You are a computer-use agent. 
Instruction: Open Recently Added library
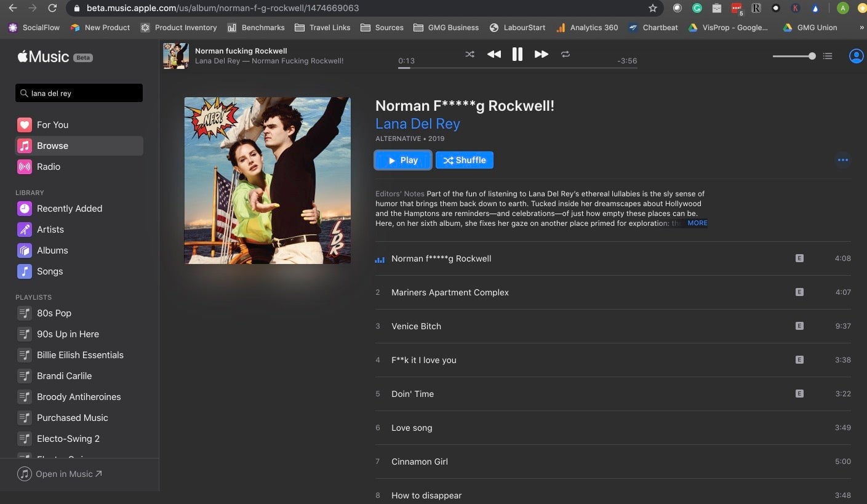point(69,209)
